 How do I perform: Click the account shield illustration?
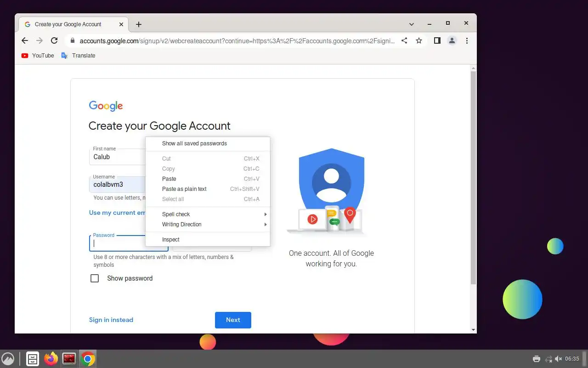tap(331, 191)
